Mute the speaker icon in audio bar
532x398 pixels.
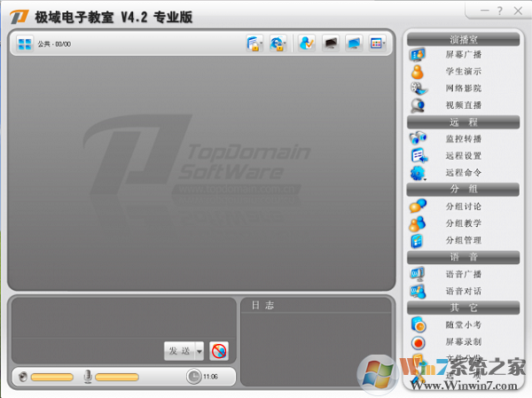23,377
